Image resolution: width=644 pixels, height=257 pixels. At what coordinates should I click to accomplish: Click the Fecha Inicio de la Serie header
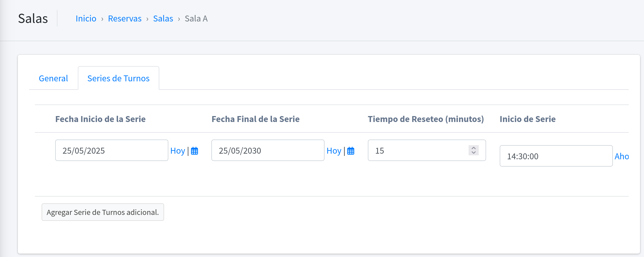click(100, 119)
